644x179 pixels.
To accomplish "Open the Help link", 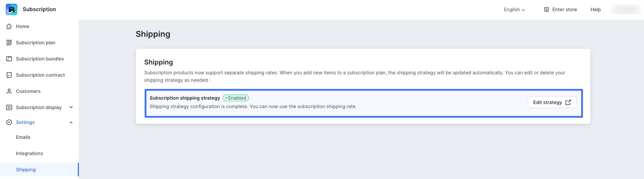I will 596,9.
